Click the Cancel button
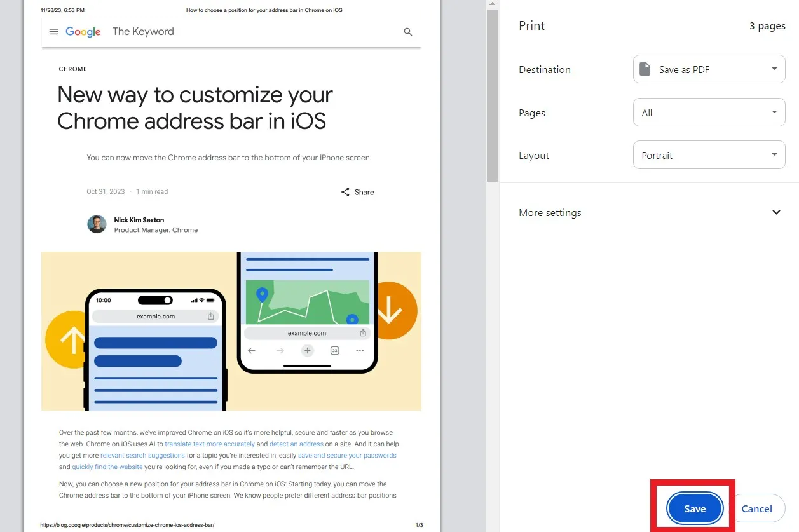The width and height of the screenshot is (799, 532). coord(757,508)
